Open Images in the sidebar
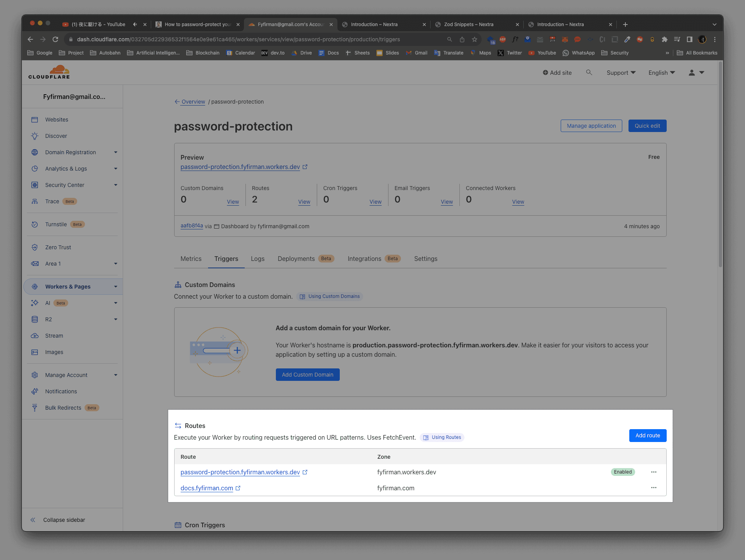 [54, 352]
